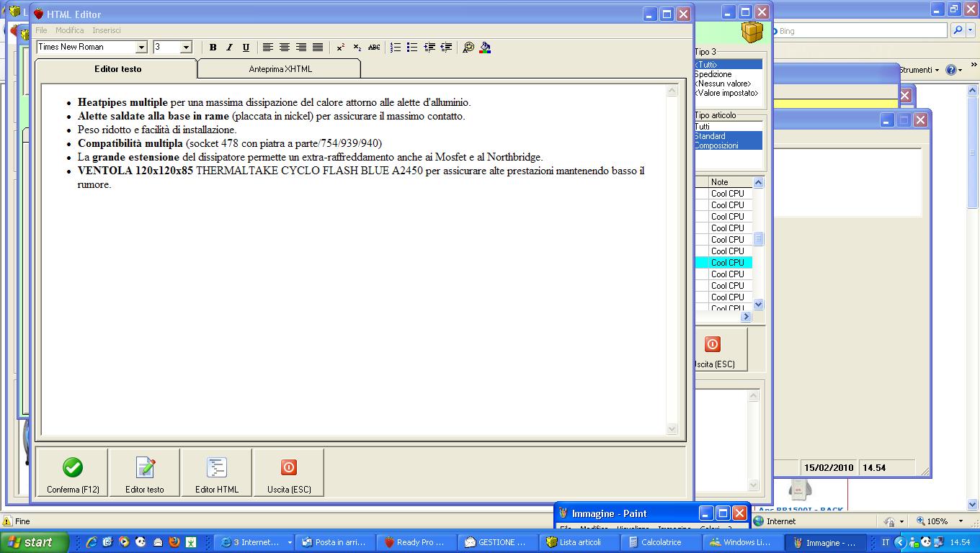This screenshot has height=553, width=980.
Task: Toggle italic formatting button
Action: pos(229,48)
